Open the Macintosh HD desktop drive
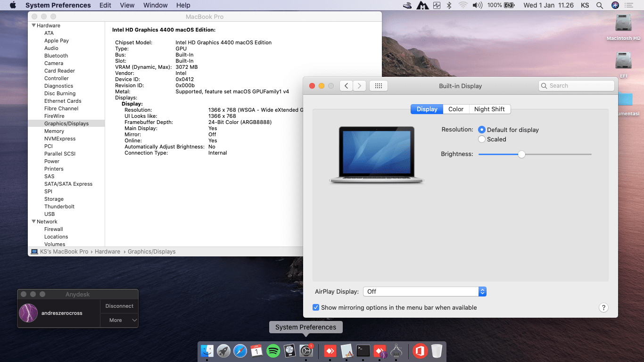Screen dimensions: 644x362 623,23
